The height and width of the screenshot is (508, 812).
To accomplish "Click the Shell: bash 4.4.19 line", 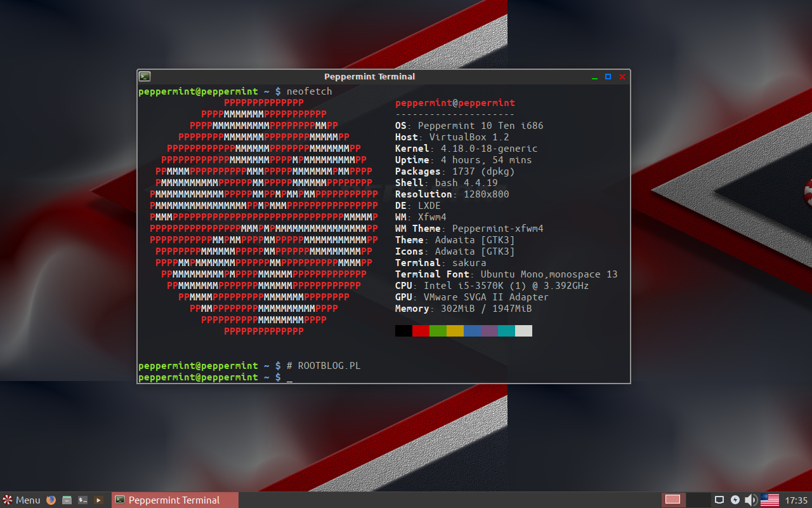I will coord(446,183).
